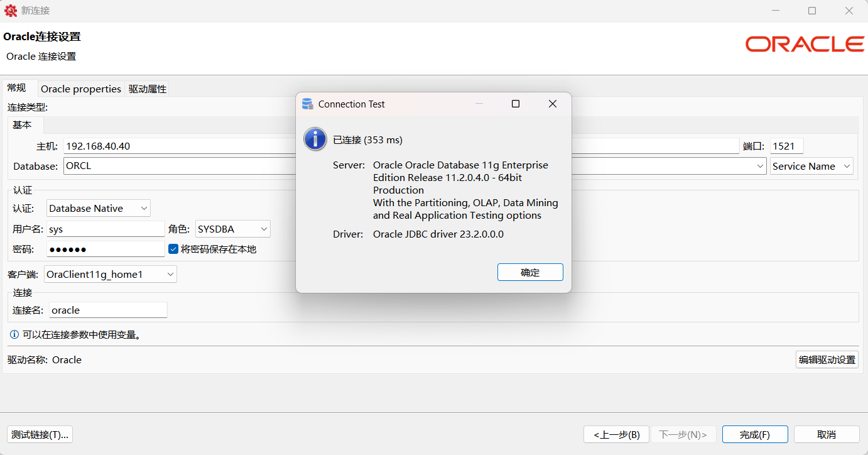Switch to Oracle properties tab
868x455 pixels.
[80, 89]
